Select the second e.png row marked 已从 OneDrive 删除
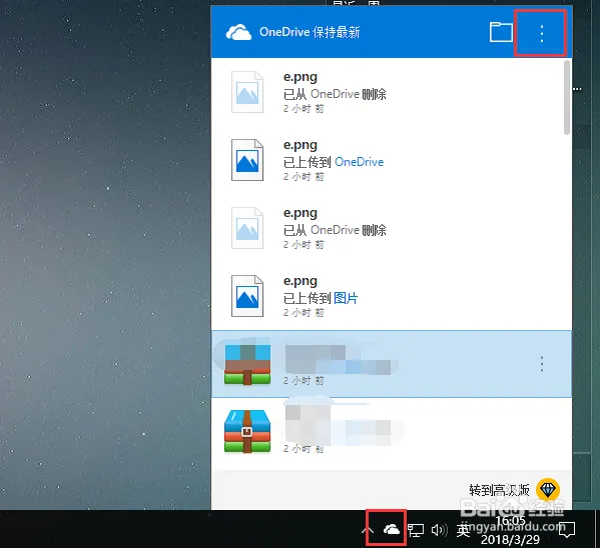600x548 pixels. pyautogui.click(x=387, y=228)
